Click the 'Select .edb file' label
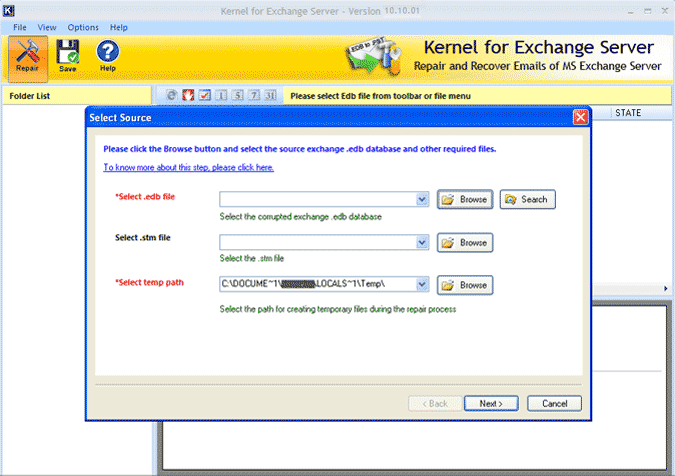Screen dimensions: 675x476 point(145,197)
